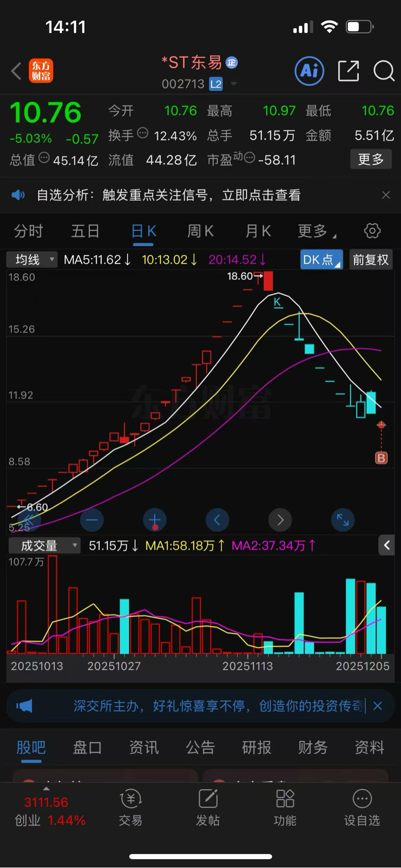Shift chart right with arrow button
This screenshot has height=868, width=401.
click(x=280, y=520)
